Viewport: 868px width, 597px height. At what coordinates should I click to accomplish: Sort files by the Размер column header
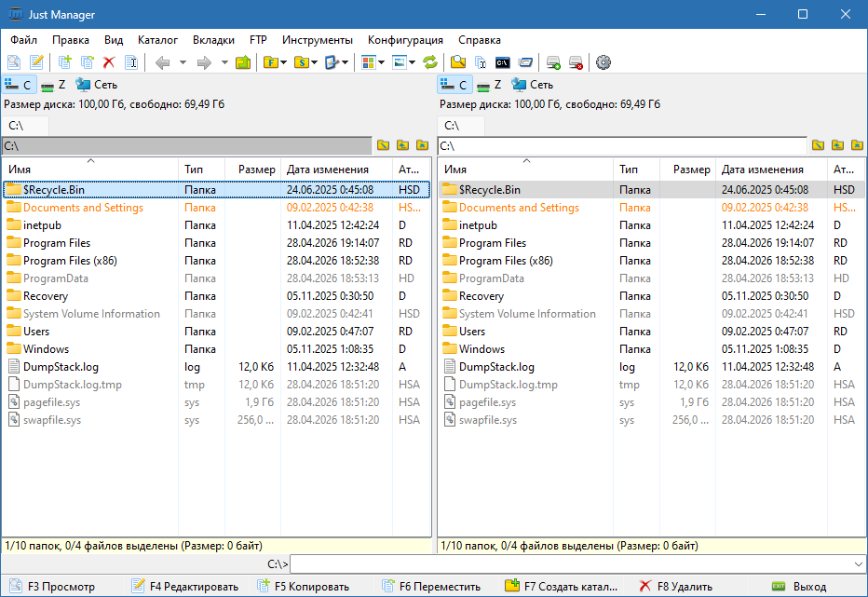256,169
